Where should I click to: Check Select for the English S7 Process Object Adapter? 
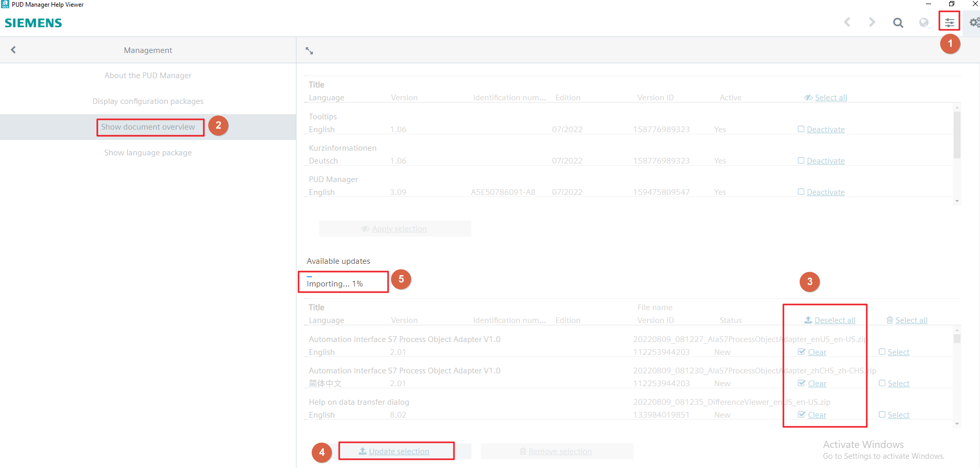882,352
